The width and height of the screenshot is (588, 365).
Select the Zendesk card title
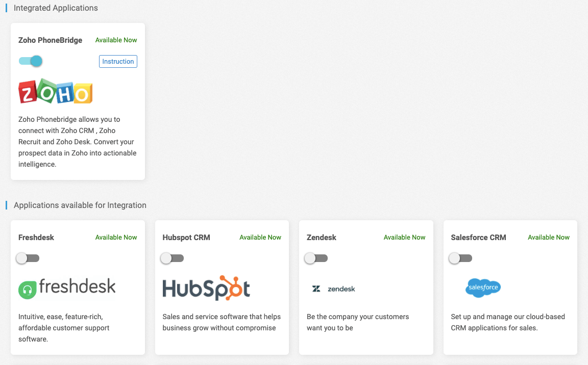click(322, 238)
